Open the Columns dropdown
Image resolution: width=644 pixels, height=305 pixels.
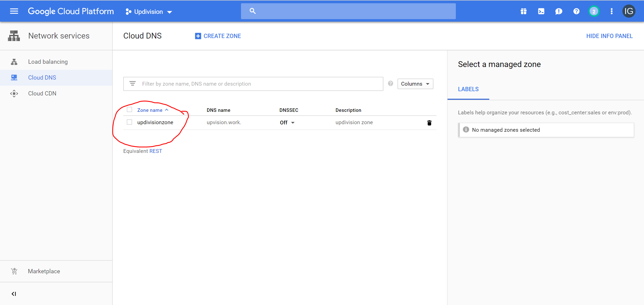coord(415,84)
